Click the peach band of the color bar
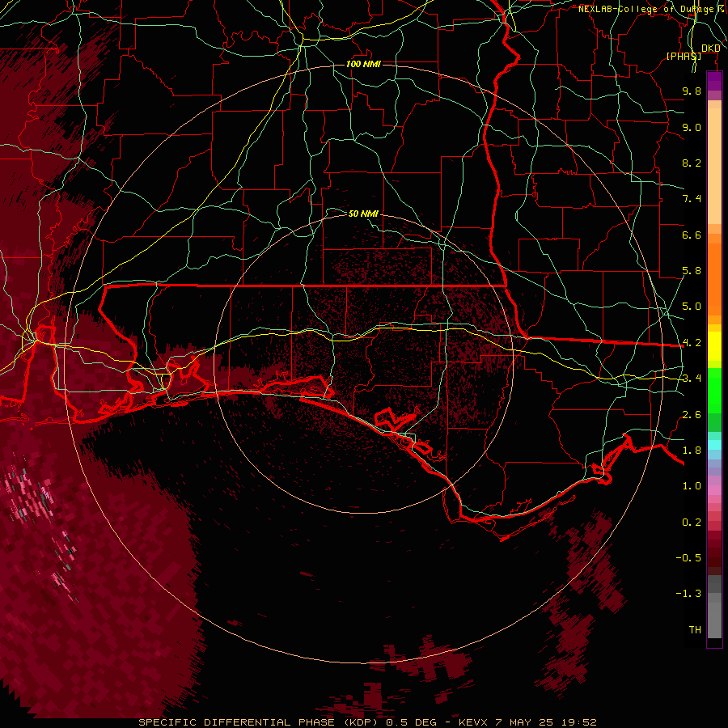This screenshot has height=728, width=728. pyautogui.click(x=714, y=166)
